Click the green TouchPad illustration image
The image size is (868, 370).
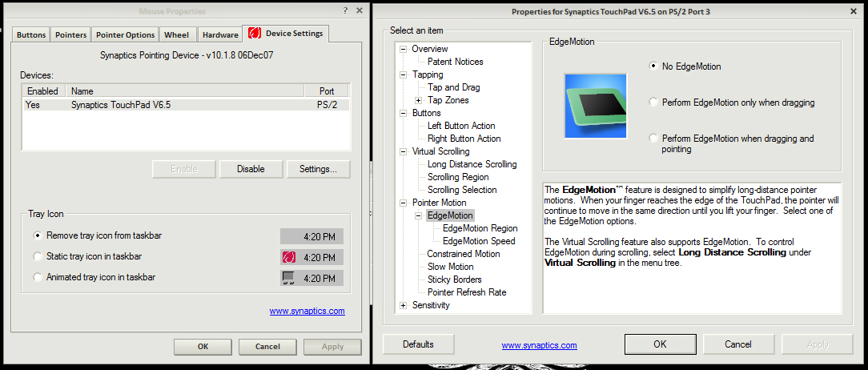595,106
